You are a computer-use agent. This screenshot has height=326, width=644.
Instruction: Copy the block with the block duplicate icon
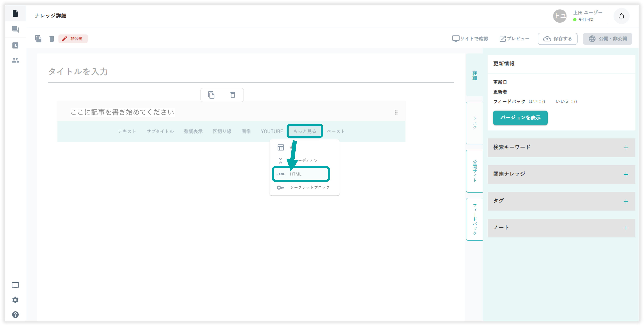tap(211, 95)
